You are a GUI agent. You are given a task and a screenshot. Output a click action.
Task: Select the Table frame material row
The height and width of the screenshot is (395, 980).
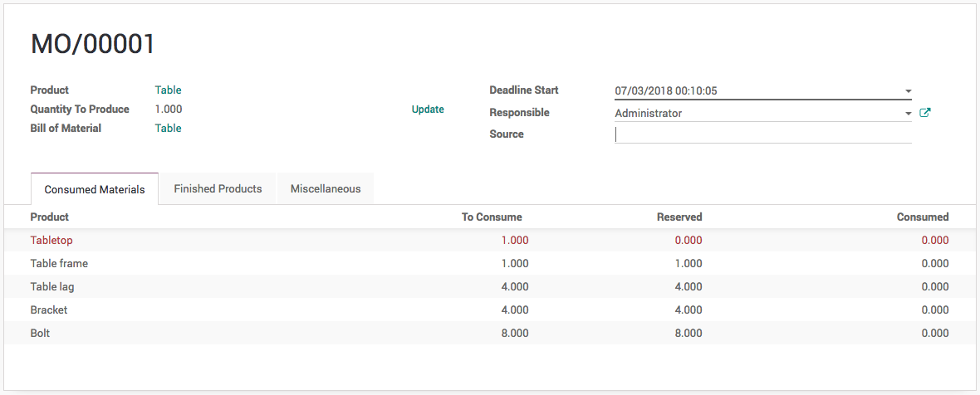click(59, 263)
